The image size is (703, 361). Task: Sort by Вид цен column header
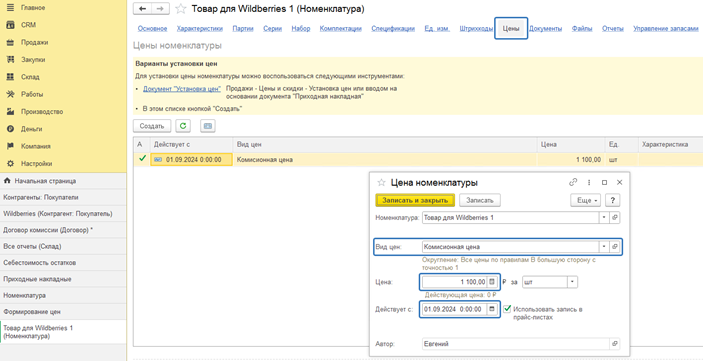(x=385, y=145)
